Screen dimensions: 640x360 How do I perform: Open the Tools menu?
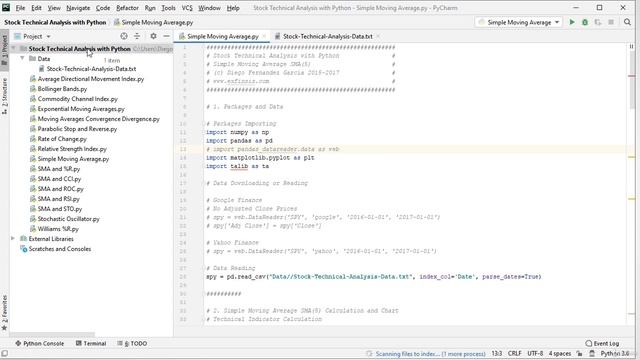[168, 8]
